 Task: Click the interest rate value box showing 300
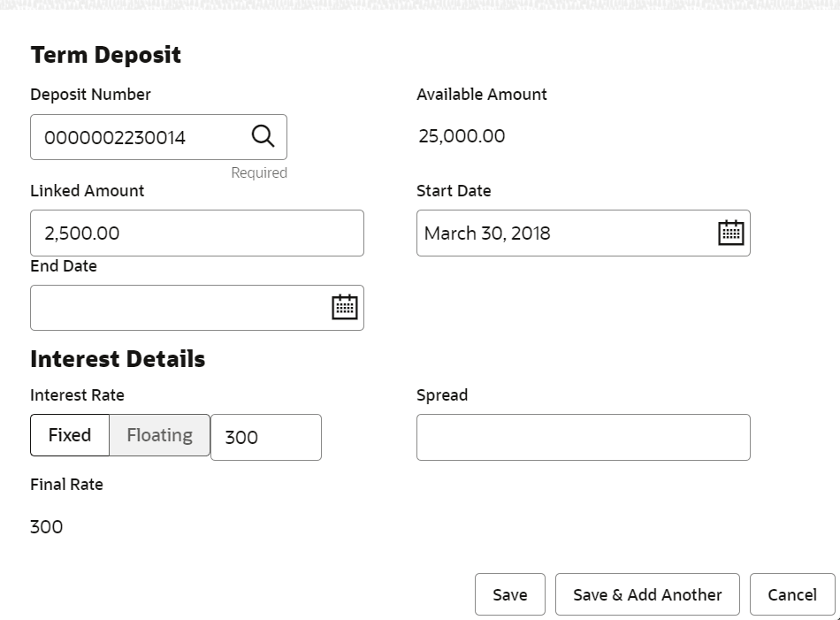[265, 437]
